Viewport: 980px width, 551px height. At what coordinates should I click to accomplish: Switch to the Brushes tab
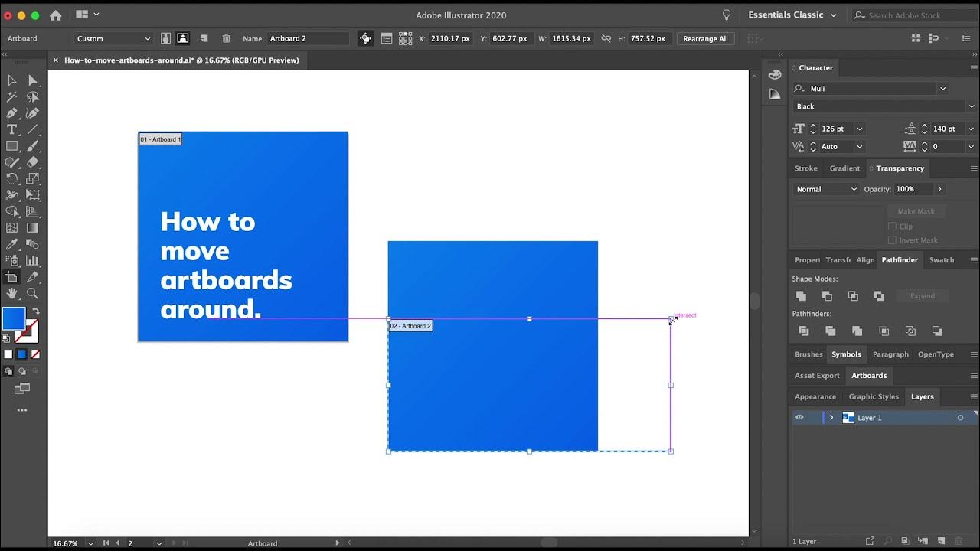click(808, 354)
